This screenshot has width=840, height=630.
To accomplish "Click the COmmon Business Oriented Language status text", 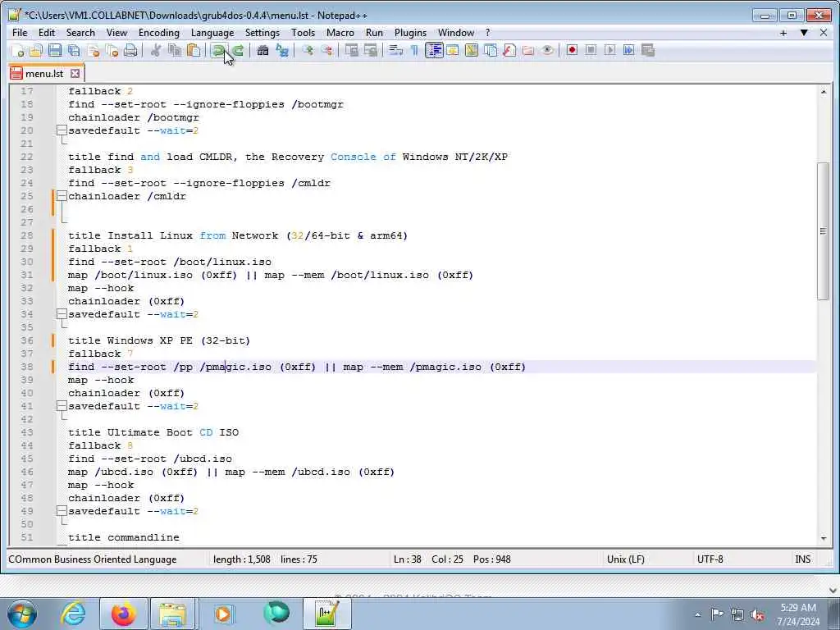I will coord(92,559).
